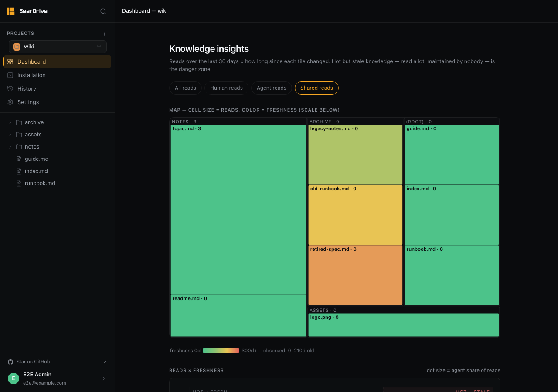Screen dimensions: 558x392
Task: Click the assets folder icon
Action: point(19,135)
